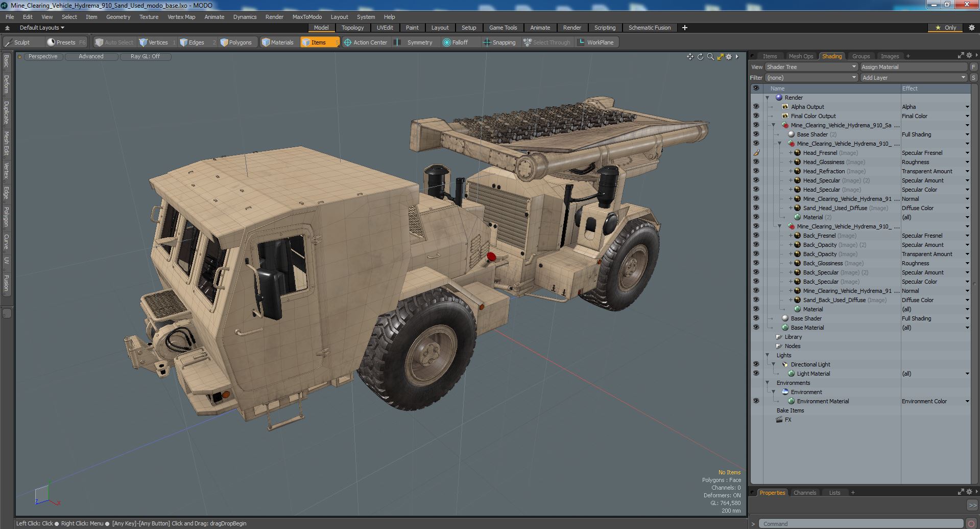Viewport: 980px width, 529px height.
Task: Collapse the Lights group
Action: pyautogui.click(x=767, y=355)
